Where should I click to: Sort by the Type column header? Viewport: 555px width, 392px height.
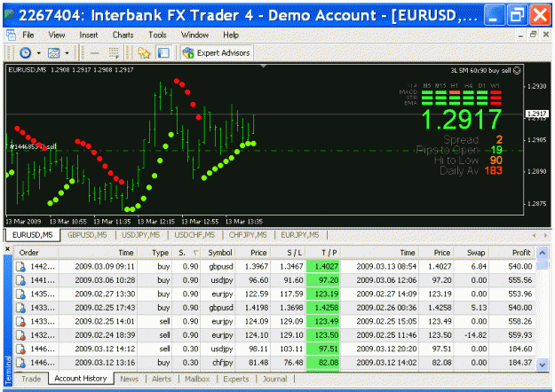tap(155, 253)
